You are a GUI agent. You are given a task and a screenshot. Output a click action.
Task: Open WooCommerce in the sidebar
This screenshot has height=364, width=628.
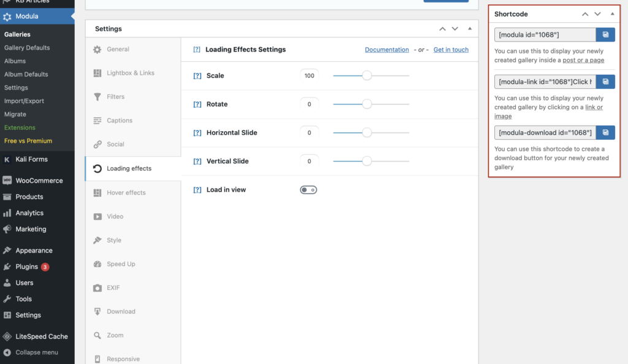click(x=39, y=181)
